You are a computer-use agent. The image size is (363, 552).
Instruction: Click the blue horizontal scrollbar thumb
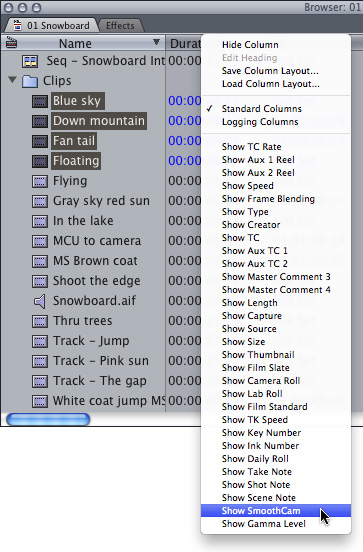coord(48,419)
